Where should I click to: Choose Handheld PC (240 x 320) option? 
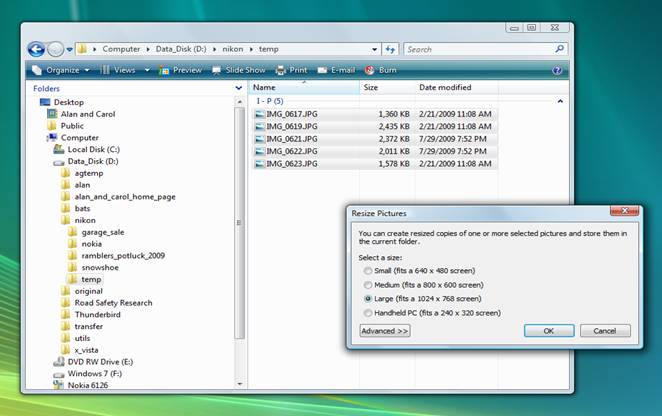point(368,313)
